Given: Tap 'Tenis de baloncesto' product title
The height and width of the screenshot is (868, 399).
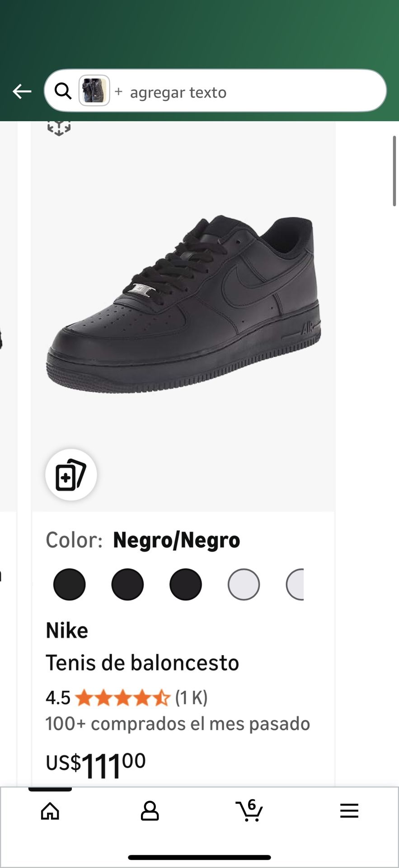Looking at the screenshot, I should 143,663.
